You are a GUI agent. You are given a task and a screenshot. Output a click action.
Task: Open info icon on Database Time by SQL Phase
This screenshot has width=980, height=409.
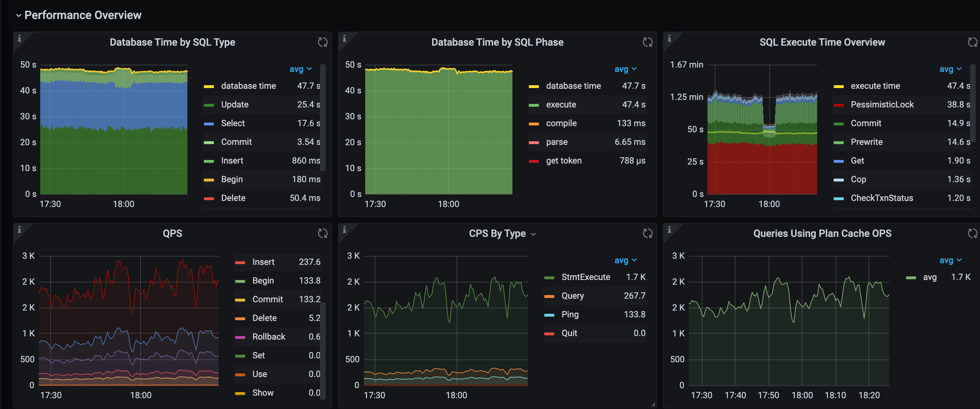coord(344,38)
